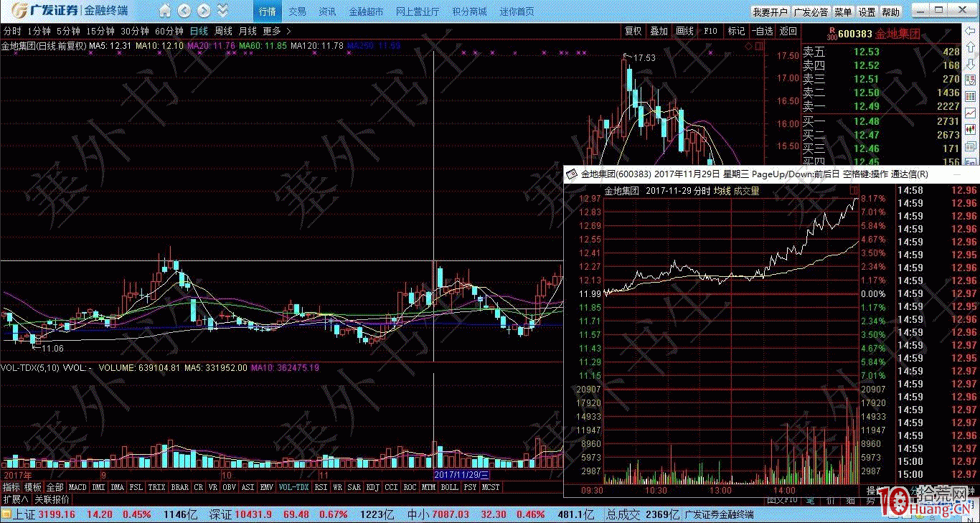Click the status bar icon beside 上证
980x523 pixels.
point(6,514)
